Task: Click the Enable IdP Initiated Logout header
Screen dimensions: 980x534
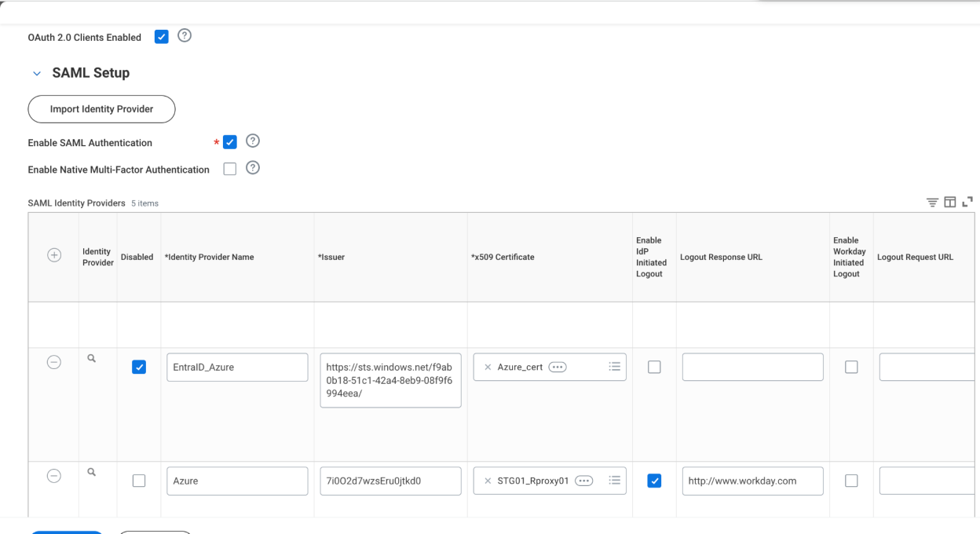Action: (652, 257)
